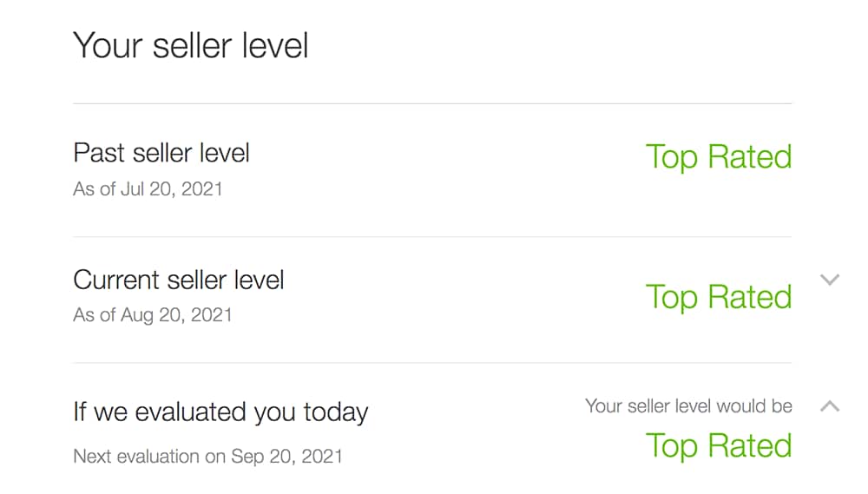This screenshot has height=494, width=868.
Task: Click the word today in the evaluation heading
Action: pyautogui.click(x=335, y=413)
